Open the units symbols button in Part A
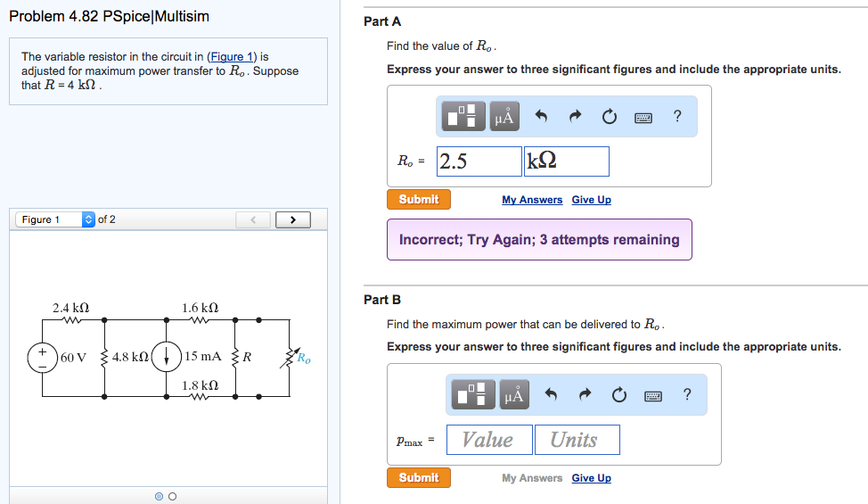The height and width of the screenshot is (504, 868). pyautogui.click(x=504, y=116)
